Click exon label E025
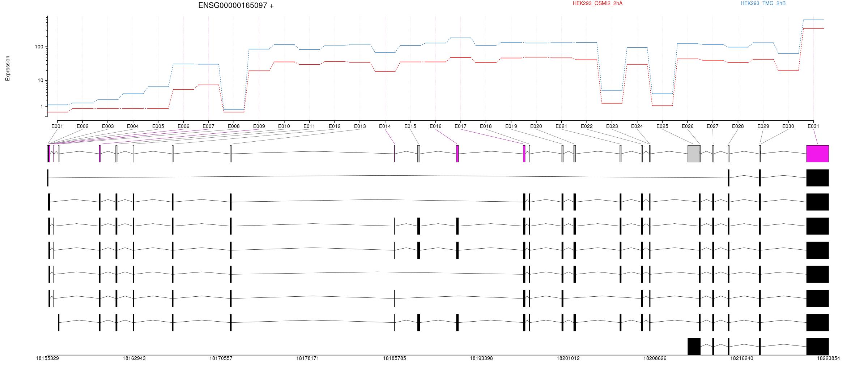This screenshot has width=868, height=365. coord(662,126)
